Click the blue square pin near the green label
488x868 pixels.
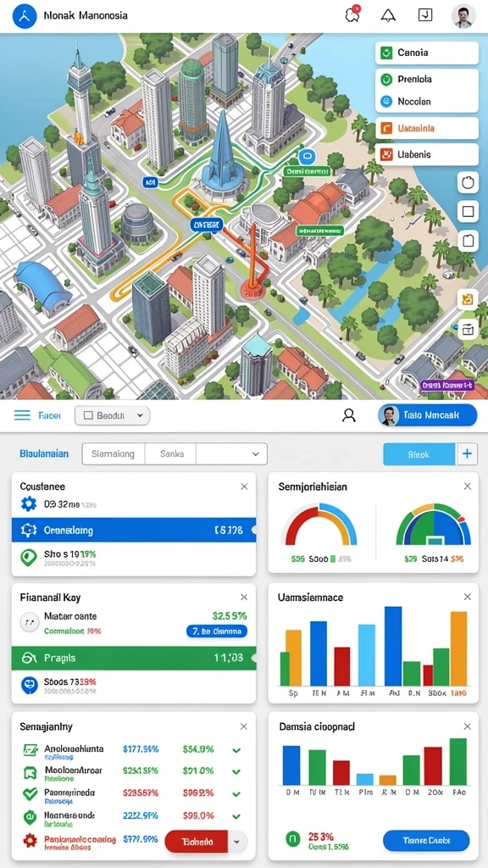306,156
